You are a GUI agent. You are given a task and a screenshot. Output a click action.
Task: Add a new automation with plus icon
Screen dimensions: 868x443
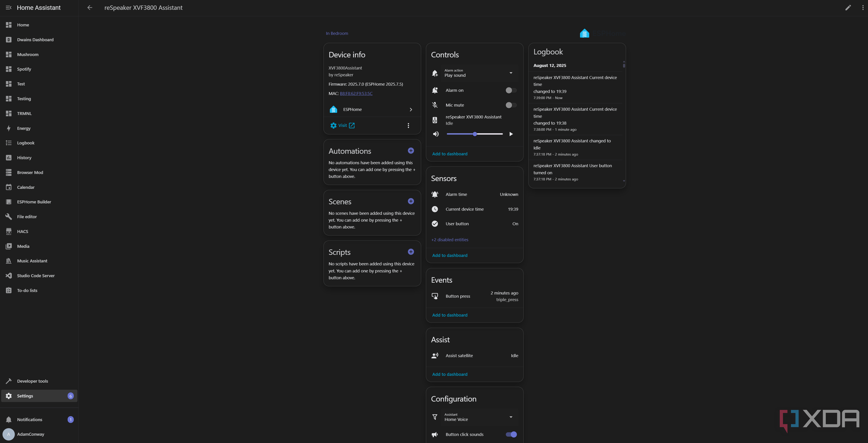pos(411,151)
